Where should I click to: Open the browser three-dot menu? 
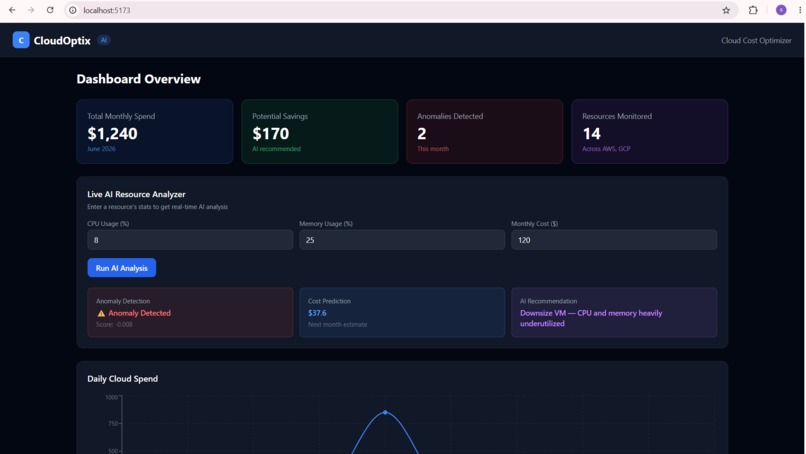pyautogui.click(x=800, y=10)
